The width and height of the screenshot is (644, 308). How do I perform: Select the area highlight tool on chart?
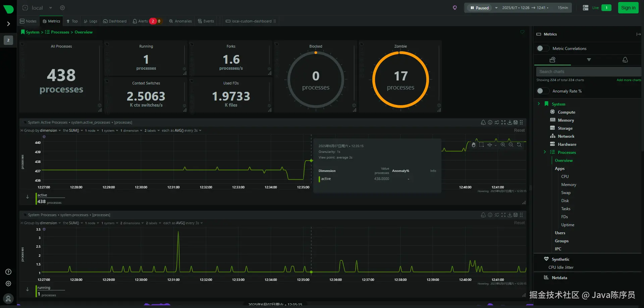(481, 145)
